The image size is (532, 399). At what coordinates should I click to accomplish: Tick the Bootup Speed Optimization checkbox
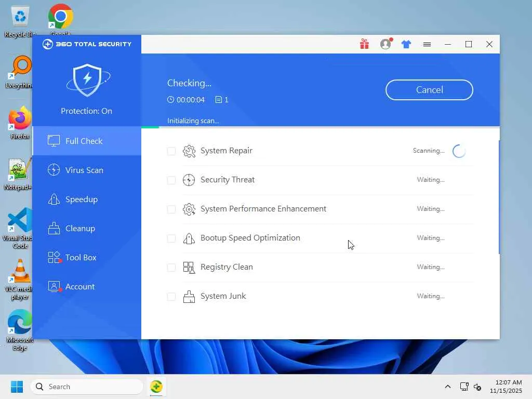click(171, 238)
